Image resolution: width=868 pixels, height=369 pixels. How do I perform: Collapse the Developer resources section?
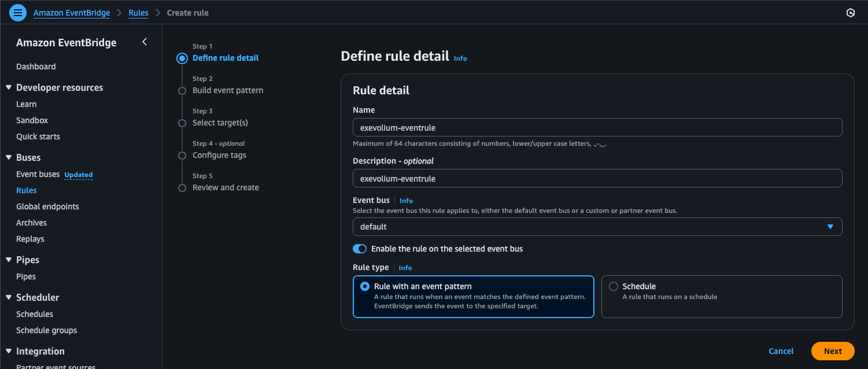click(x=9, y=87)
